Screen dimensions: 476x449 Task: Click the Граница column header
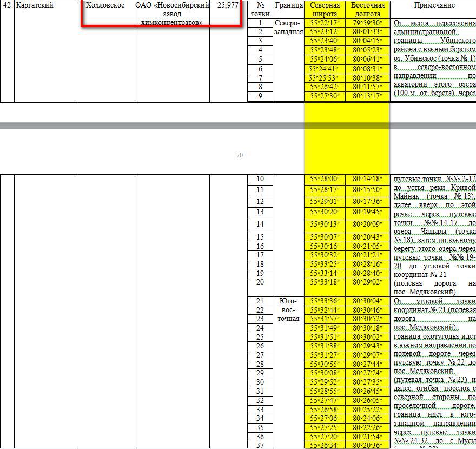(288, 5)
